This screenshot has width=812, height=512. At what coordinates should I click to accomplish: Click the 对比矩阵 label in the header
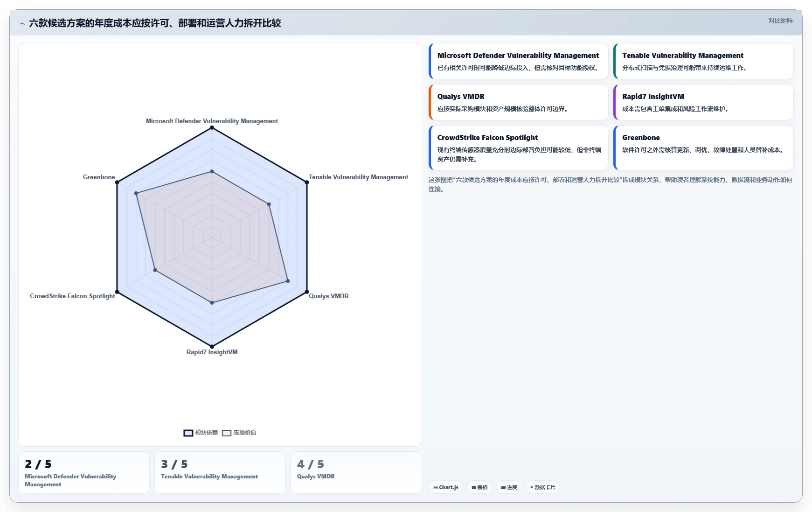(x=780, y=21)
